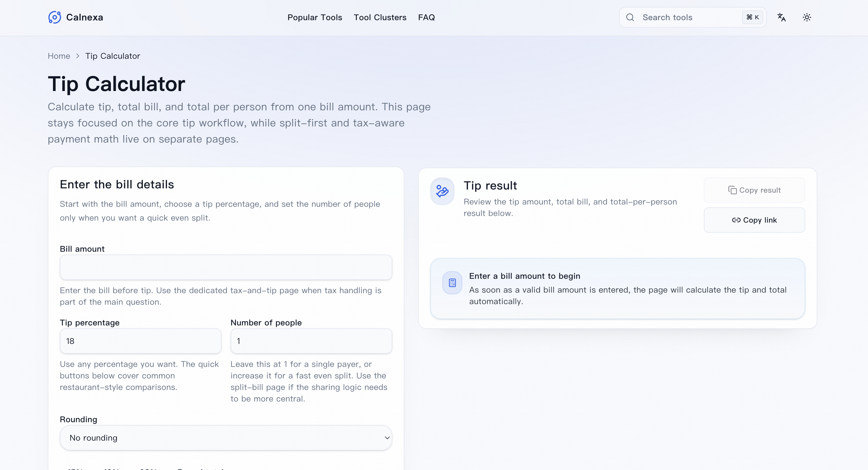Click into the Tip percentage field
The width and height of the screenshot is (868, 470).
click(x=141, y=341)
